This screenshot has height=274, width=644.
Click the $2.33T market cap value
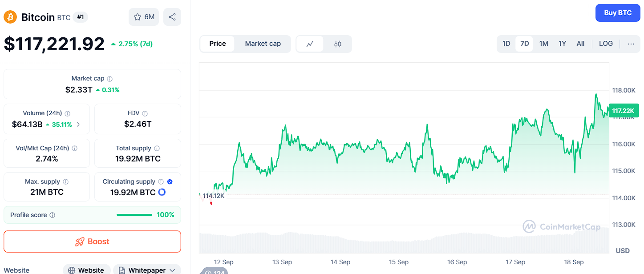click(79, 90)
